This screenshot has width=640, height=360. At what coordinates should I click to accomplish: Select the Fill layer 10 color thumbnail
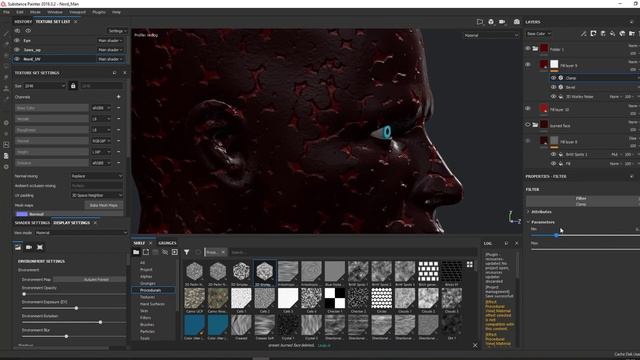click(x=544, y=109)
